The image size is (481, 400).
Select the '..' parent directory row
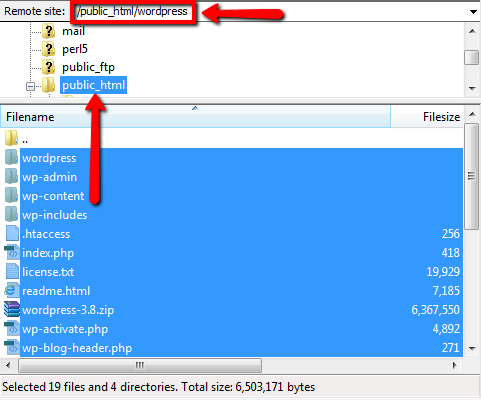pyautogui.click(x=232, y=138)
